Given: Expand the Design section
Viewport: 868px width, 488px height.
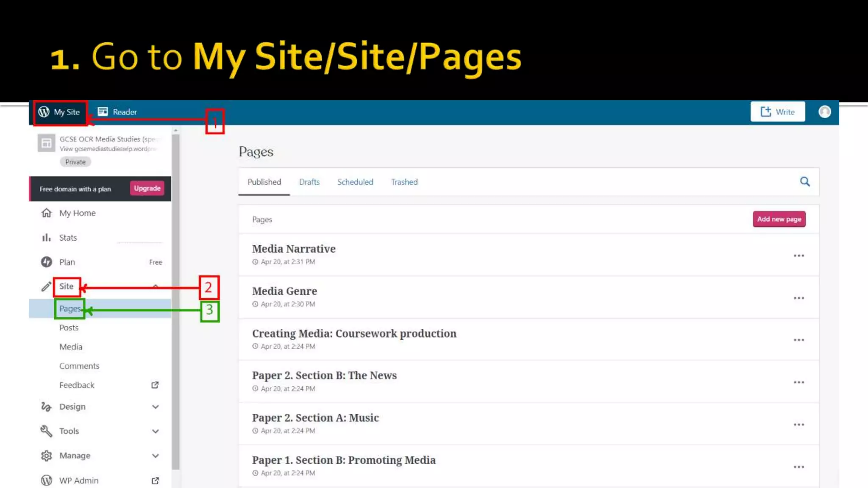Looking at the screenshot, I should click(156, 407).
